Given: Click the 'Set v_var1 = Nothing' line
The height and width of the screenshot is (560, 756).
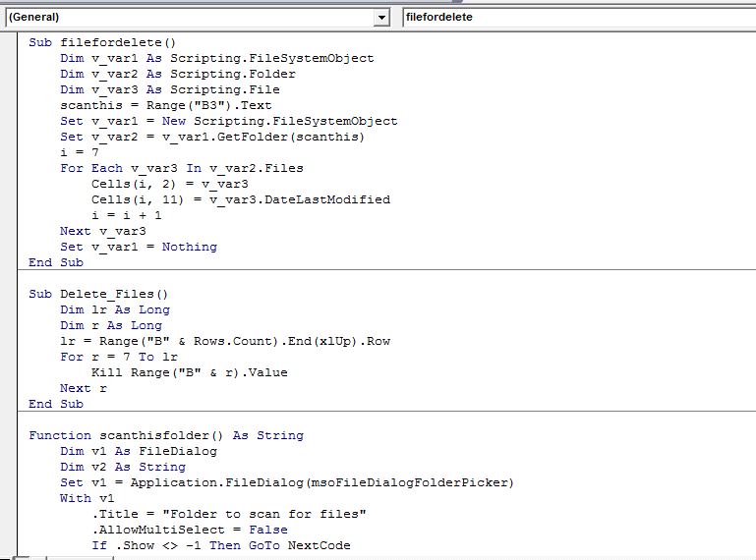Looking at the screenshot, I should click(139, 247).
